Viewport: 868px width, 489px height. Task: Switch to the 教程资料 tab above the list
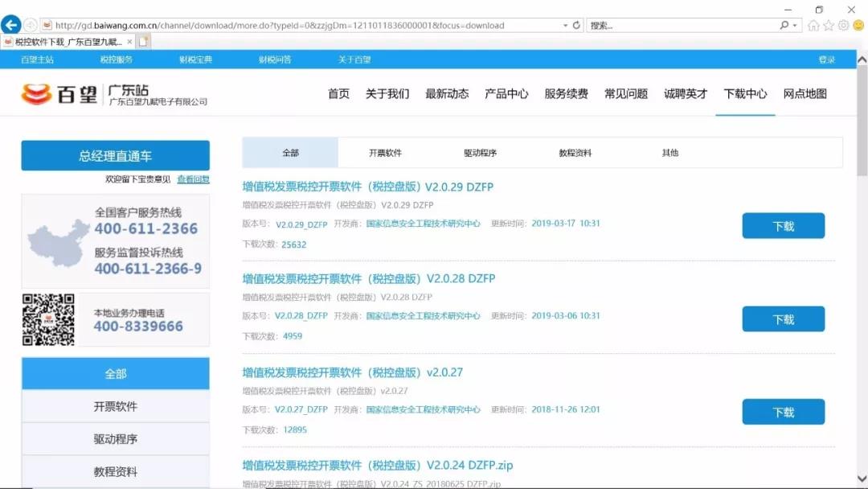pyautogui.click(x=575, y=153)
